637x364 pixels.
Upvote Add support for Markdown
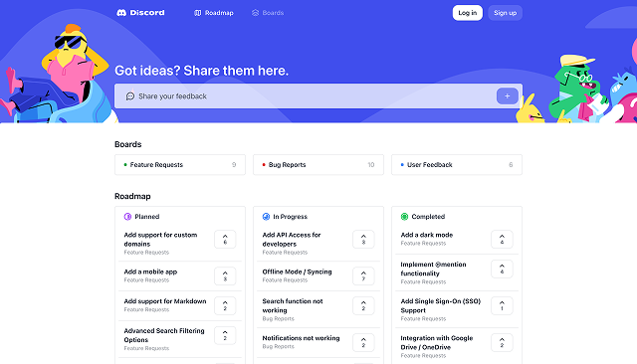tap(225, 305)
